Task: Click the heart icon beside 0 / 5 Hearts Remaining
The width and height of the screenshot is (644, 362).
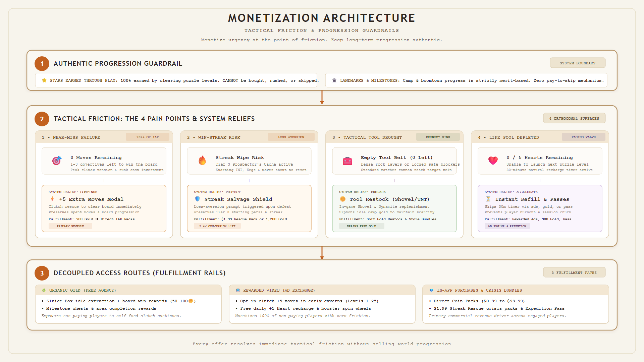Action: click(493, 161)
